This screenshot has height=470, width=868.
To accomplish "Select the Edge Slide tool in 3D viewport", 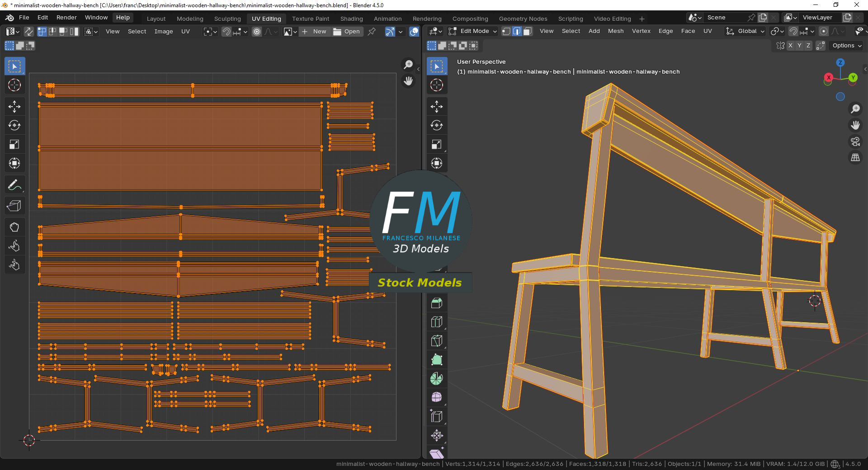I will tap(437, 417).
